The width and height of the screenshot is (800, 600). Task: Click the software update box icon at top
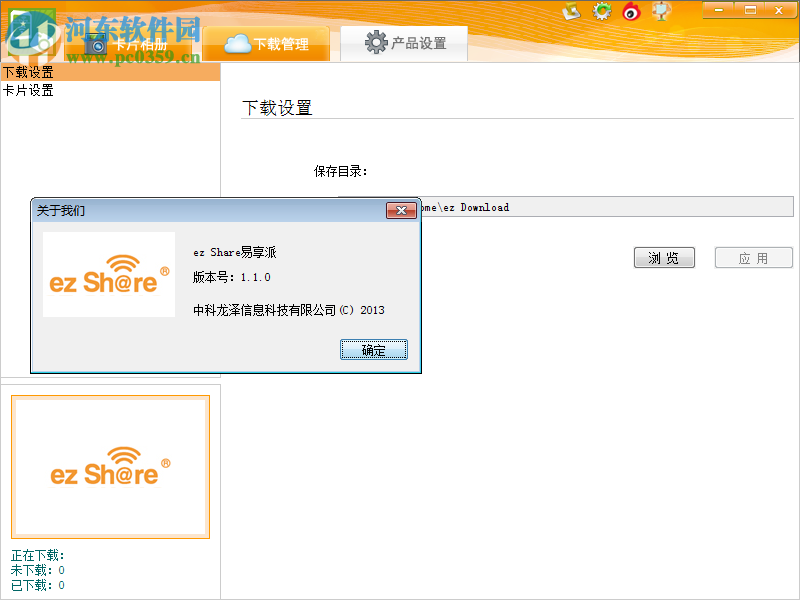point(571,11)
